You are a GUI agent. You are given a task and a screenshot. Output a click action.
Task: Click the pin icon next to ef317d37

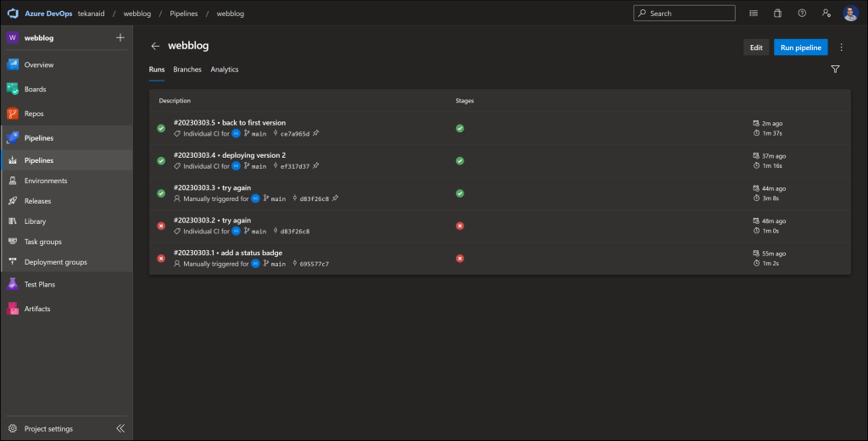(316, 165)
